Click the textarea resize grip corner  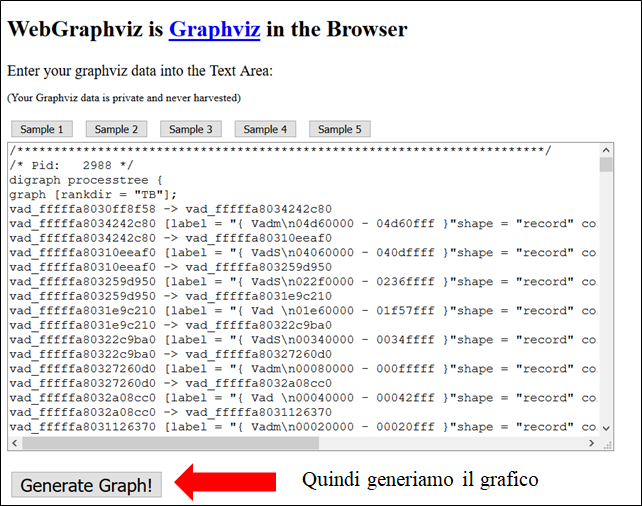pyautogui.click(x=606, y=443)
